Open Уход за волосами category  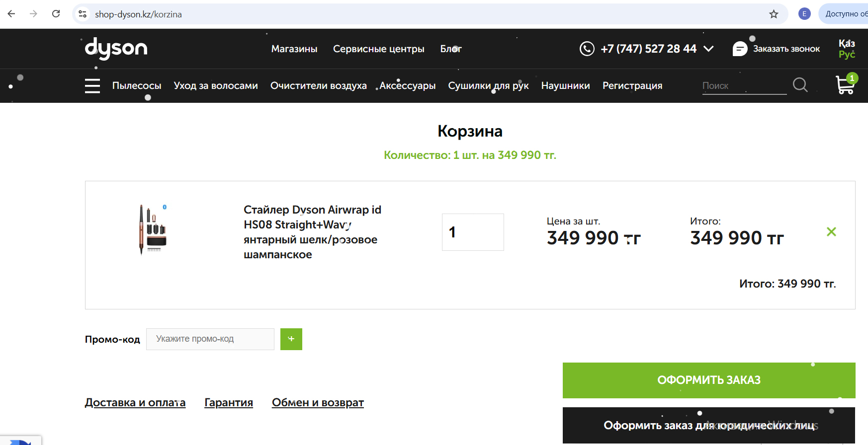pos(216,85)
